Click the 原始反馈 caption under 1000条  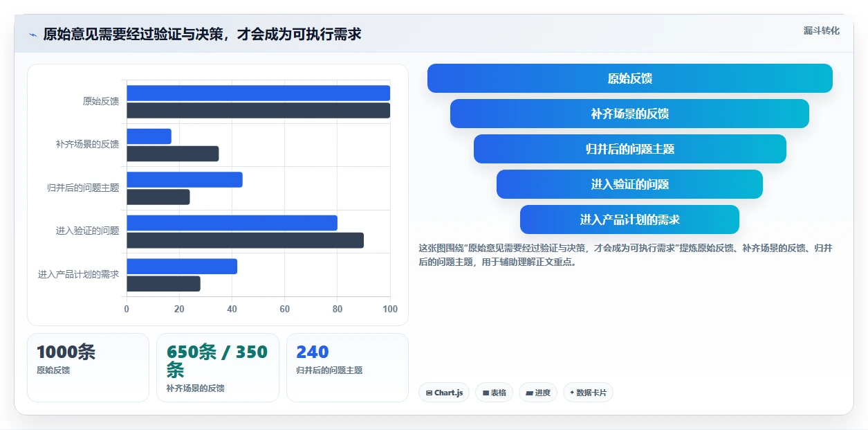tap(53, 370)
